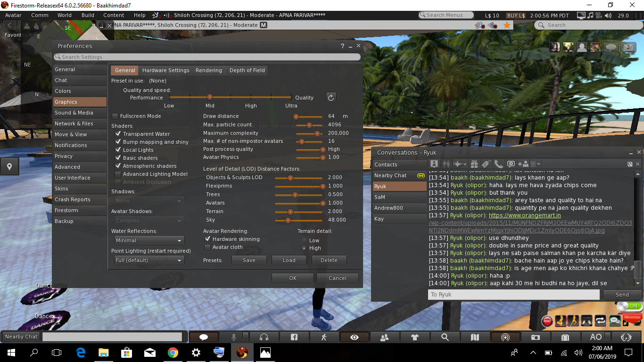Open Point Lighting Full (default) dropdown
This screenshot has width=644, height=362.
pyautogui.click(x=149, y=260)
